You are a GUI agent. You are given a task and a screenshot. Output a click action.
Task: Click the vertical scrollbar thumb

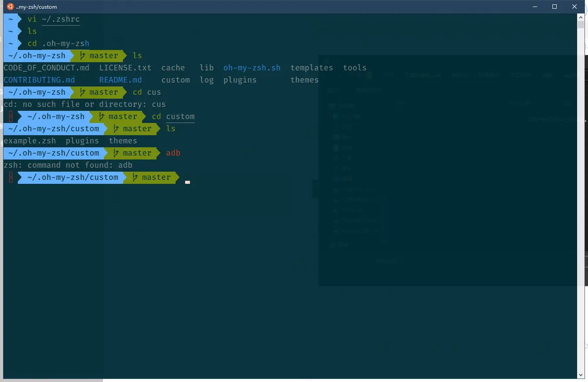(581, 24)
